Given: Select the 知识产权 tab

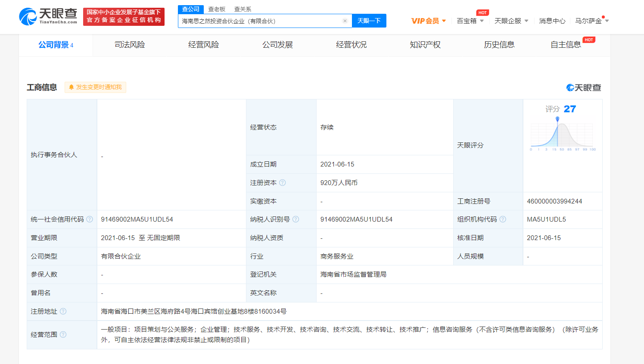Looking at the screenshot, I should [x=425, y=45].
